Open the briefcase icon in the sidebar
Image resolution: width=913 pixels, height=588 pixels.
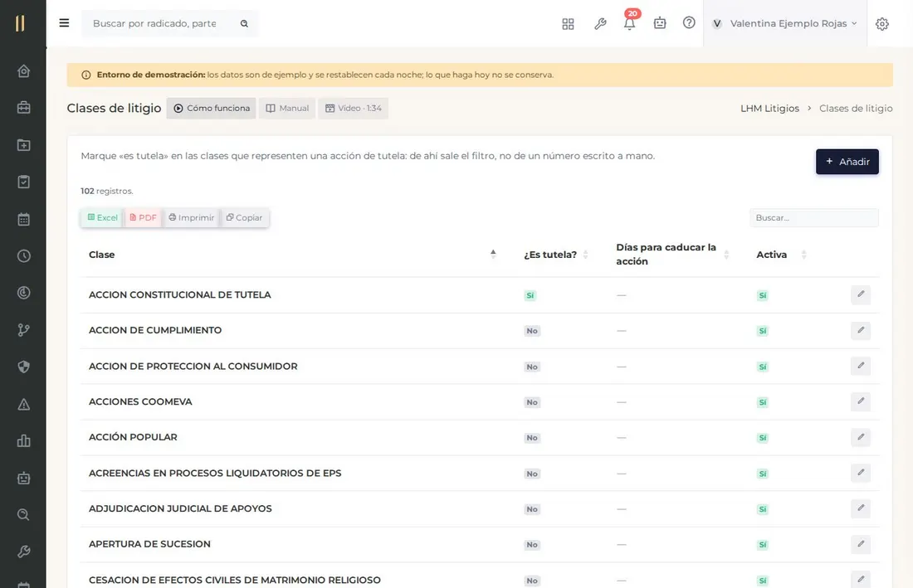click(x=23, y=108)
